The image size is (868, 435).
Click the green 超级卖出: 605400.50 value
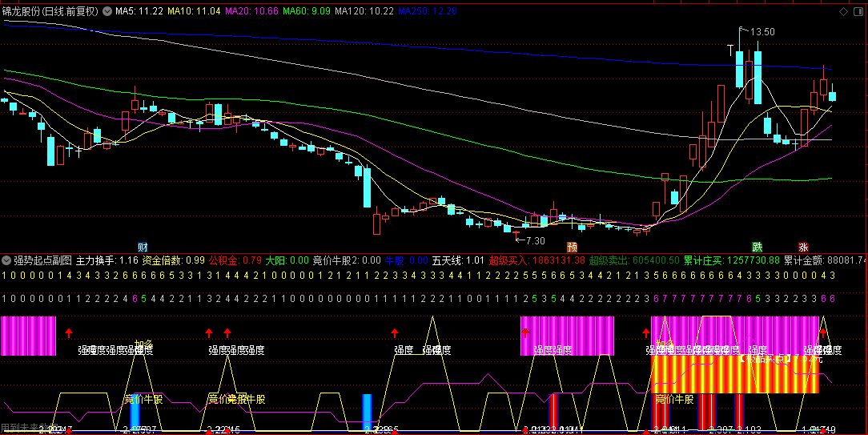click(x=634, y=260)
